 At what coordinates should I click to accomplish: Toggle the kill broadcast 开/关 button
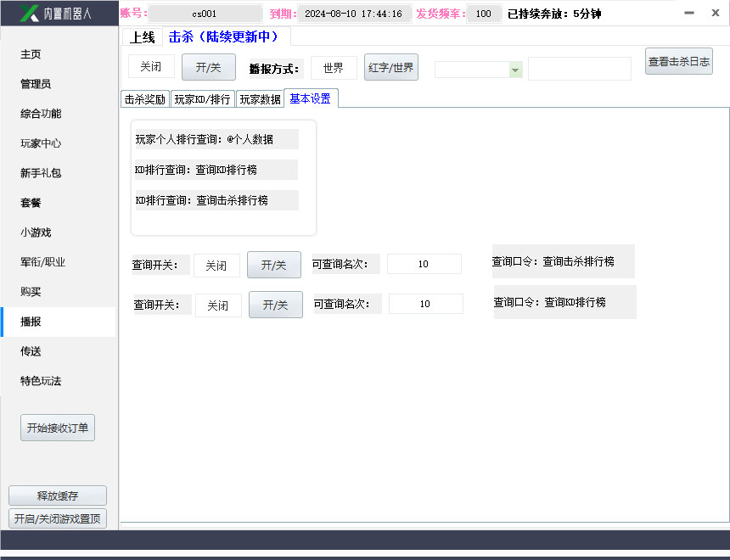[209, 68]
